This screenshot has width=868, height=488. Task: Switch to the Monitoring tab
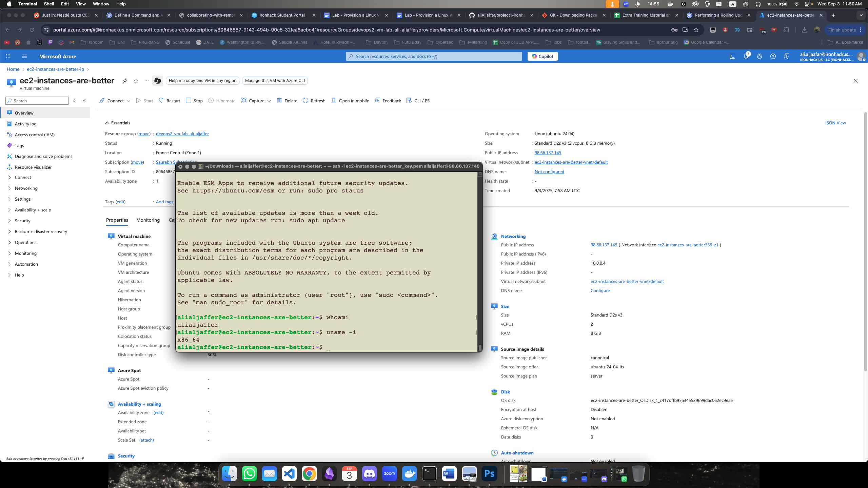[x=147, y=220]
